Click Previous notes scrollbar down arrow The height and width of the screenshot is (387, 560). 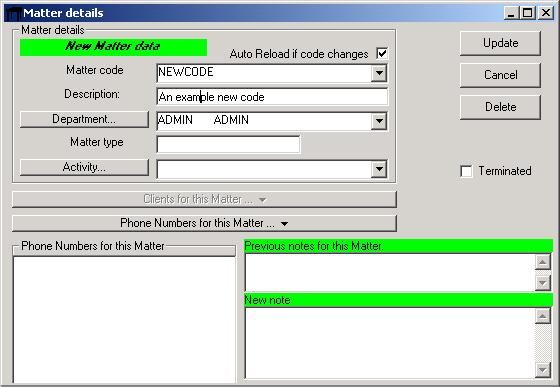point(543,283)
